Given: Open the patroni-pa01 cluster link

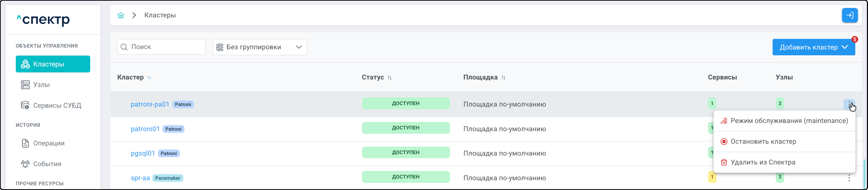Looking at the screenshot, I should 150,104.
